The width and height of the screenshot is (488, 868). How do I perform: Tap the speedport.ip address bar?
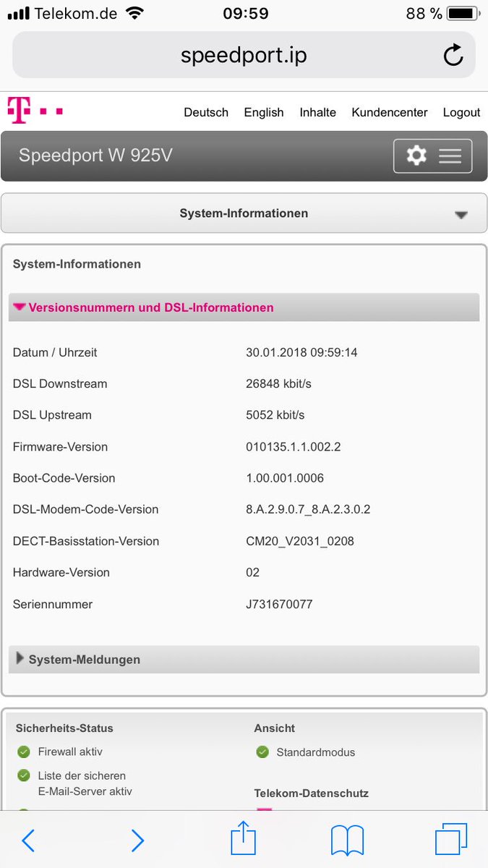click(244, 55)
